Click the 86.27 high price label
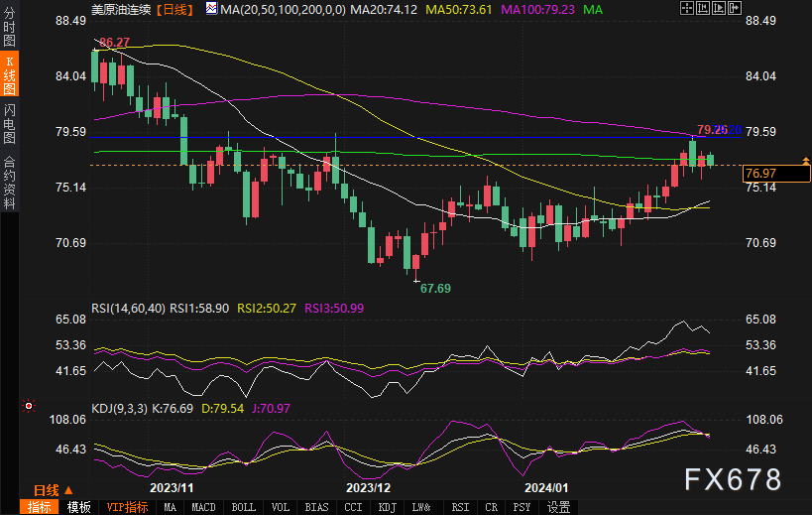The image size is (812, 515). (x=114, y=42)
